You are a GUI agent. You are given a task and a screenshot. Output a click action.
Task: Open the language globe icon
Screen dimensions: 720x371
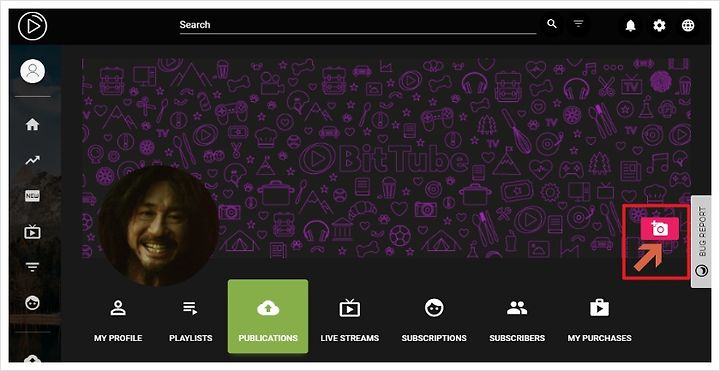[x=688, y=26]
